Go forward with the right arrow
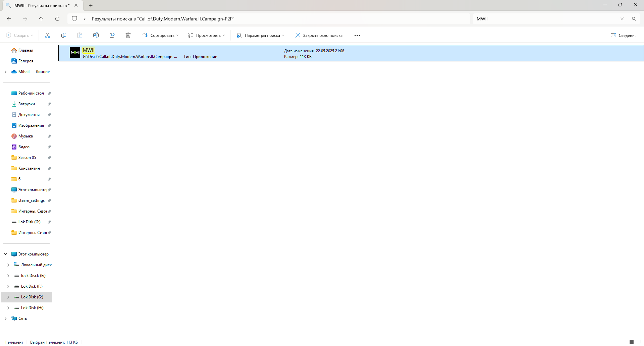Screen dimensions: 644x346 25,19
